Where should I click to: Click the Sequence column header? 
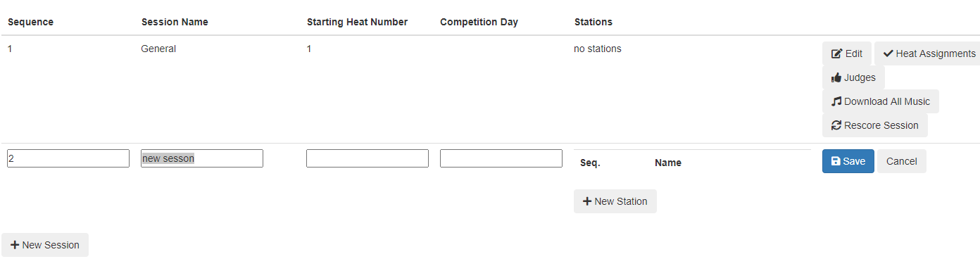(x=30, y=22)
